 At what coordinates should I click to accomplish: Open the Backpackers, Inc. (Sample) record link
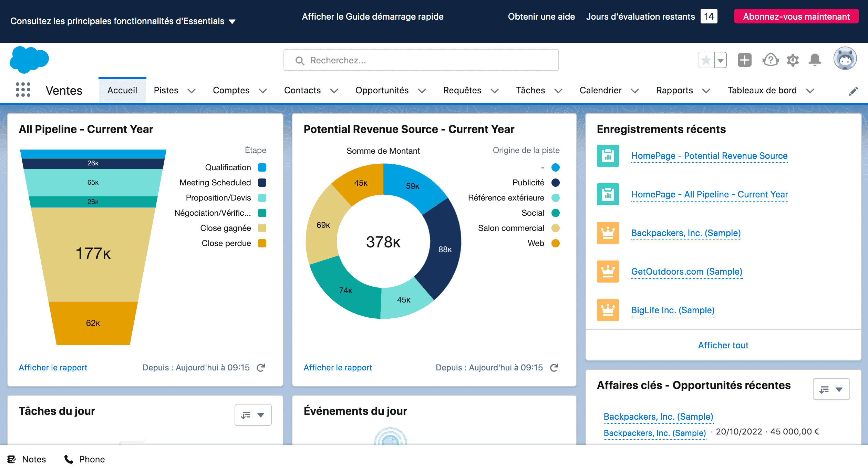[x=686, y=233]
